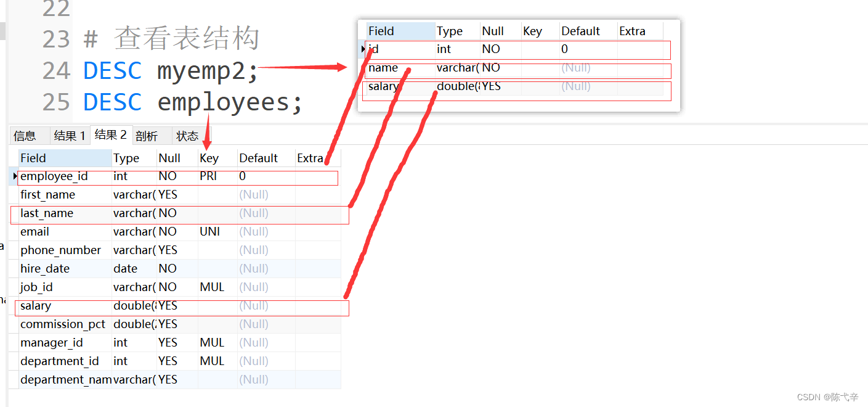This screenshot has width=868, height=407.
Task: Select the phone_number field cell
Action: click(65, 250)
